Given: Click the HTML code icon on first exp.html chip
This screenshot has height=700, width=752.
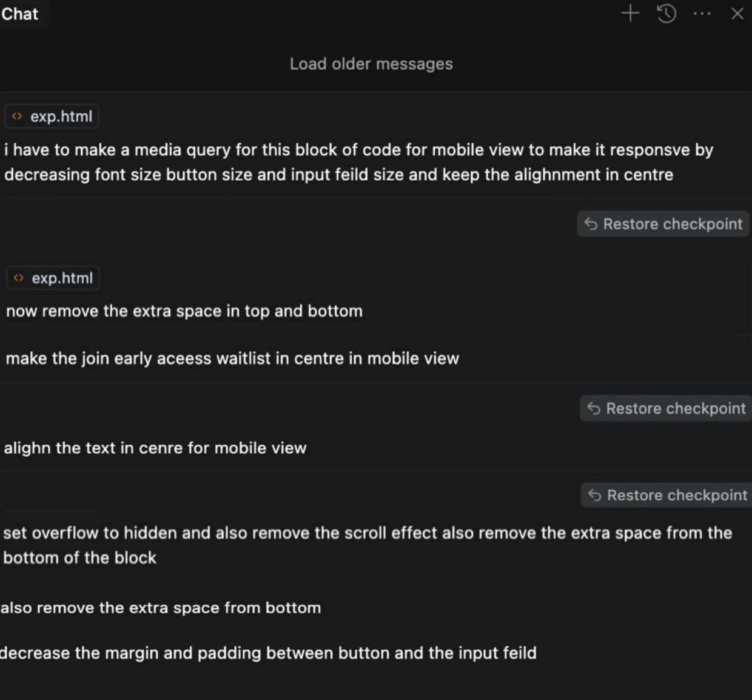Looking at the screenshot, I should coord(17,116).
